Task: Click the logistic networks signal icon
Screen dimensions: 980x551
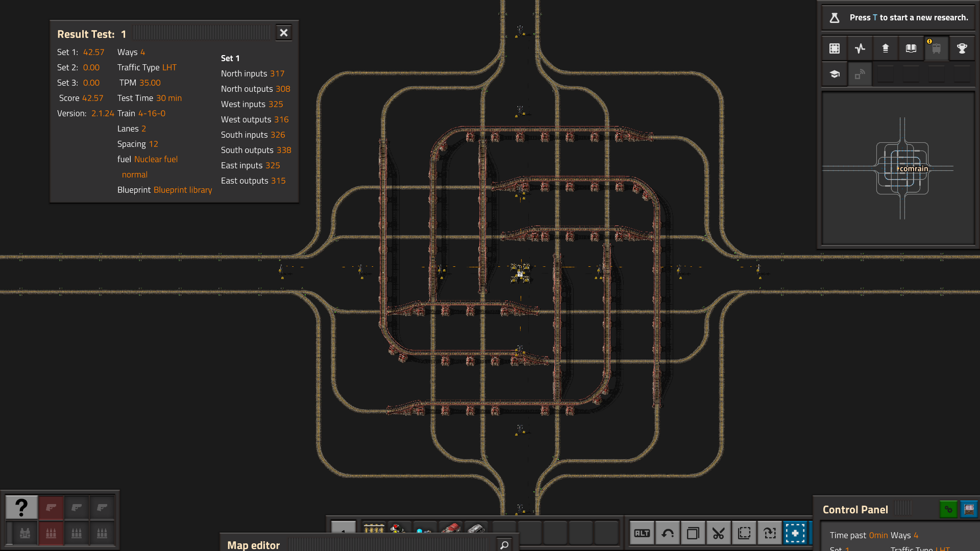Action: pyautogui.click(x=860, y=74)
